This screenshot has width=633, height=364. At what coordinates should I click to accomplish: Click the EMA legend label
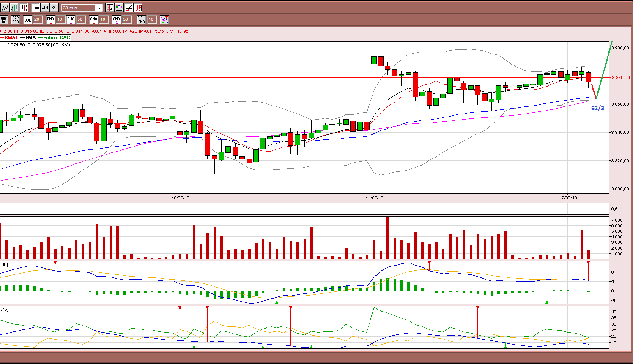click(x=30, y=38)
